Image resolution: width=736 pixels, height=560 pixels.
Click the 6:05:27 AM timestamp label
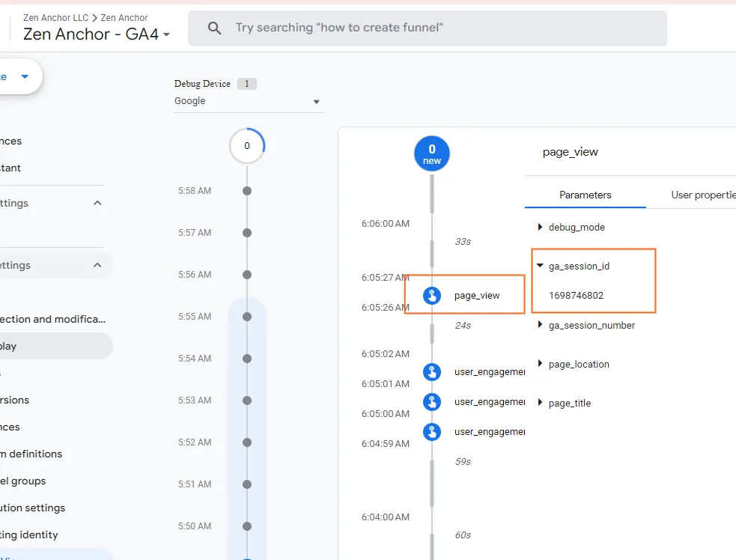(385, 278)
